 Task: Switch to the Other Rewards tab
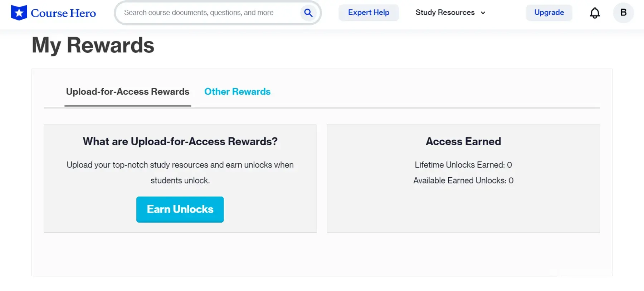pos(237,92)
